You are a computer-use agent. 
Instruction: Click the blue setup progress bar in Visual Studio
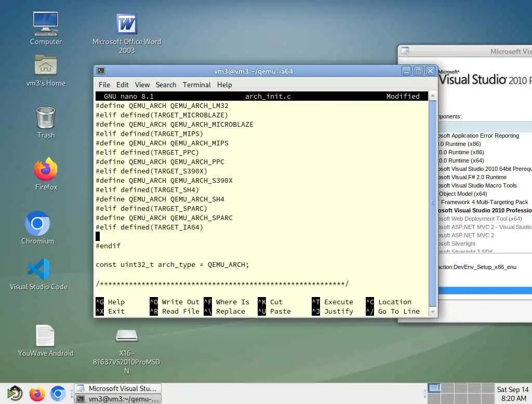pos(485,290)
